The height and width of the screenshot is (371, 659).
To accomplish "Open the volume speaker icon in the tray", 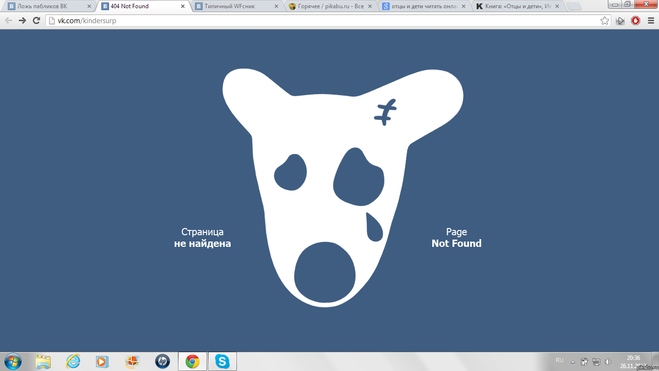I will [608, 361].
